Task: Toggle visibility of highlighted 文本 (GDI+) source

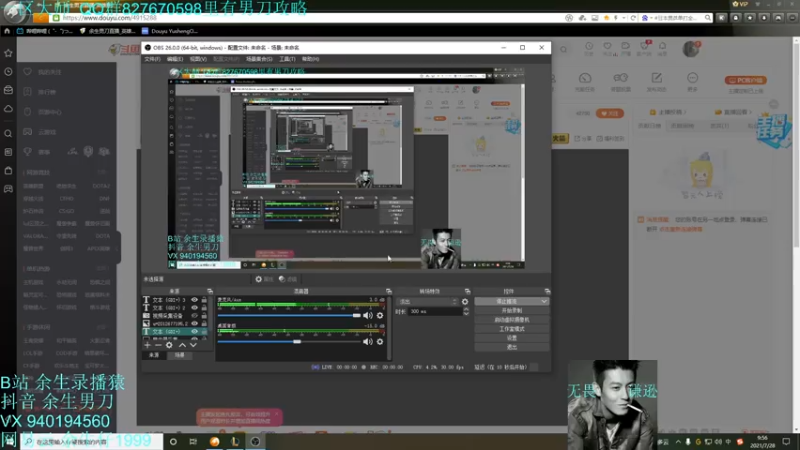Action: tap(194, 332)
